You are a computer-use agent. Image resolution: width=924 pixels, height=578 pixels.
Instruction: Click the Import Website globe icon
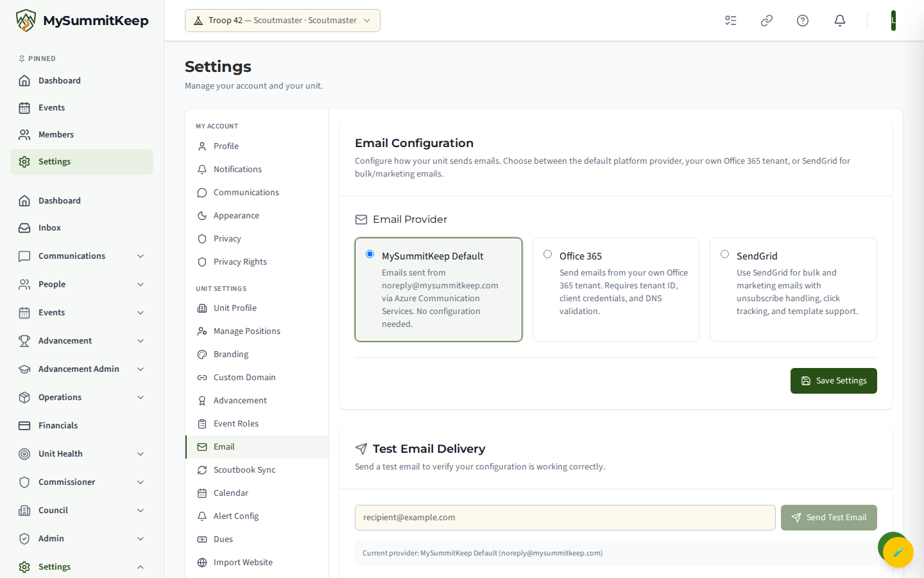point(202,563)
